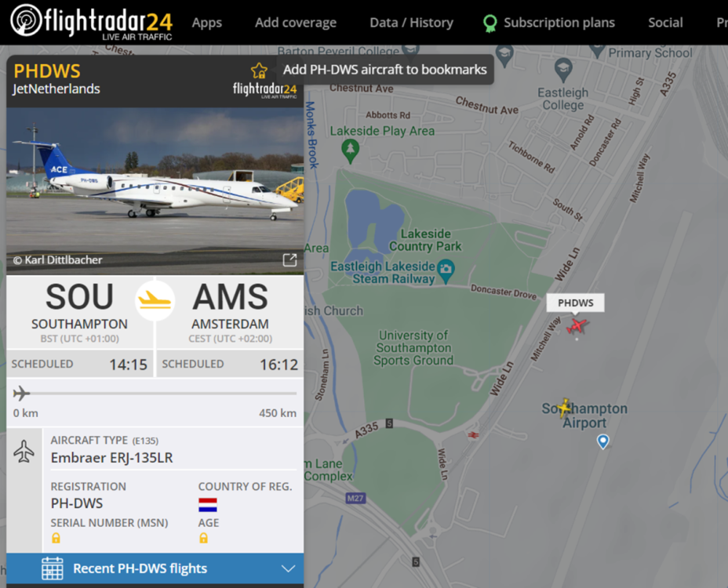Open the aircraft photo external link icon

tap(289, 260)
